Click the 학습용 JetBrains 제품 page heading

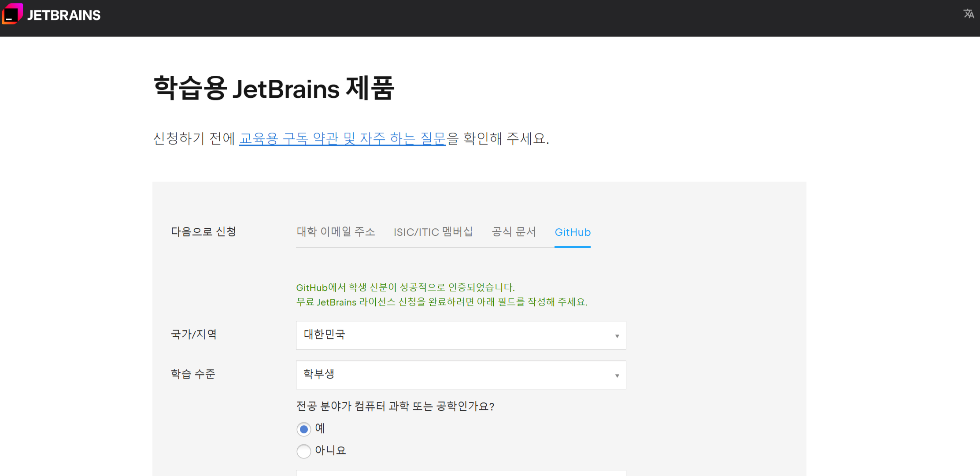274,88
